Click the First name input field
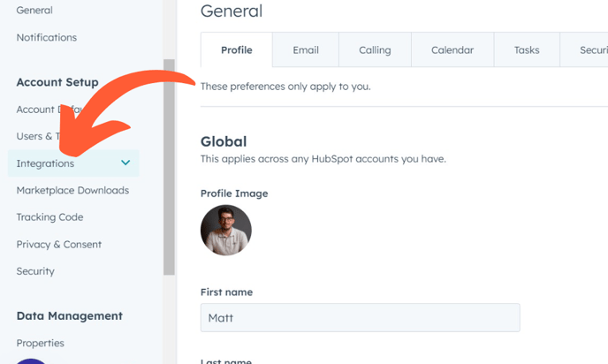The image size is (608, 364). (x=360, y=317)
